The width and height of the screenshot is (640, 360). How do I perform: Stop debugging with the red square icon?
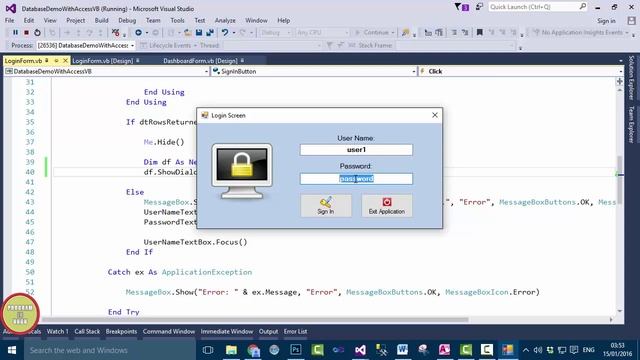click(26, 33)
